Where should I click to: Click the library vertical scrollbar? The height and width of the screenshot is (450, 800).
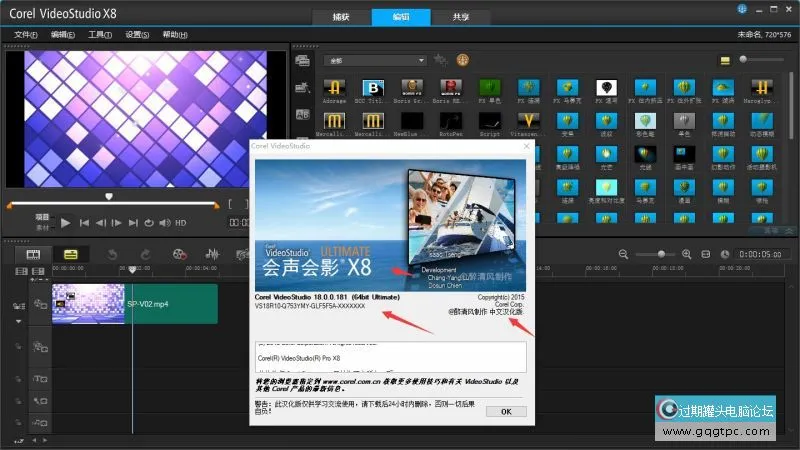click(792, 105)
